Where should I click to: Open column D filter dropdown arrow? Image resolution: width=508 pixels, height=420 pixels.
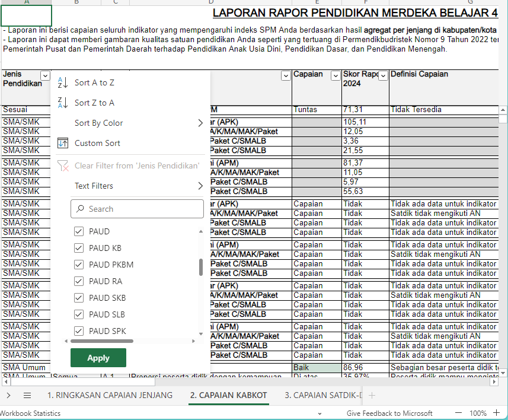[x=286, y=76]
